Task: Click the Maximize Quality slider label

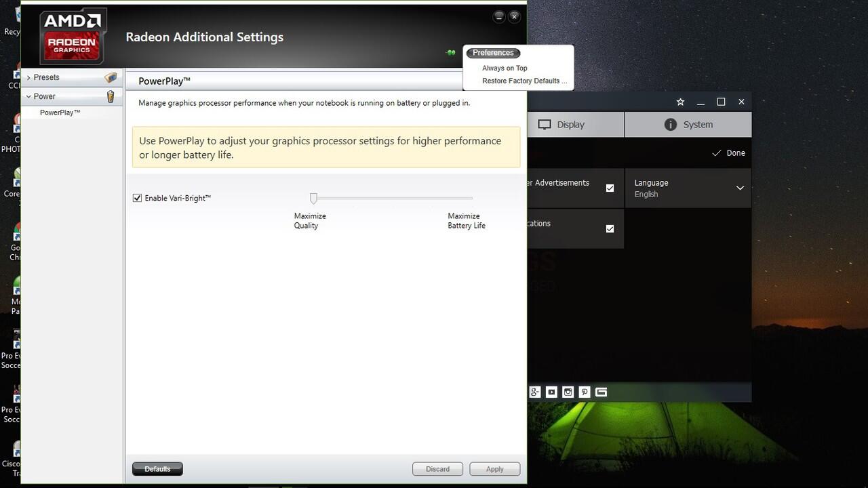Action: coord(310,221)
